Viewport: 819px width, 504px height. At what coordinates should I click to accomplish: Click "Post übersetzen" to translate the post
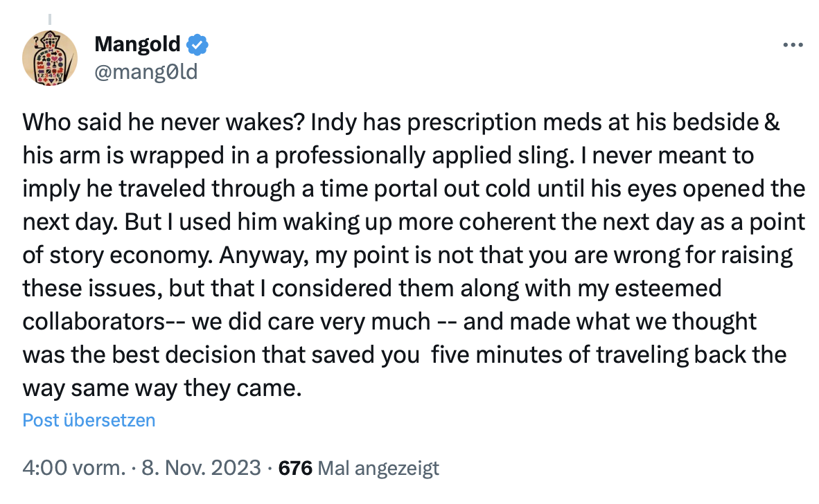pos(89,420)
